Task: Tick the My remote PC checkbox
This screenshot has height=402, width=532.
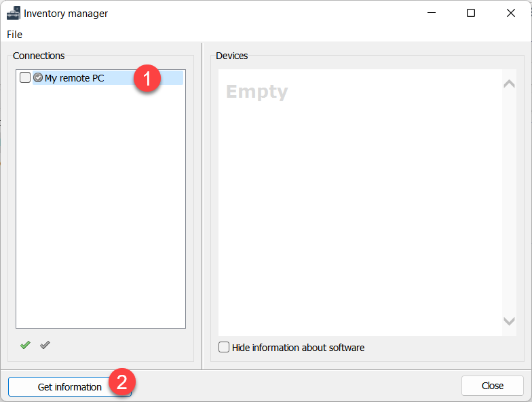Action: [x=25, y=78]
